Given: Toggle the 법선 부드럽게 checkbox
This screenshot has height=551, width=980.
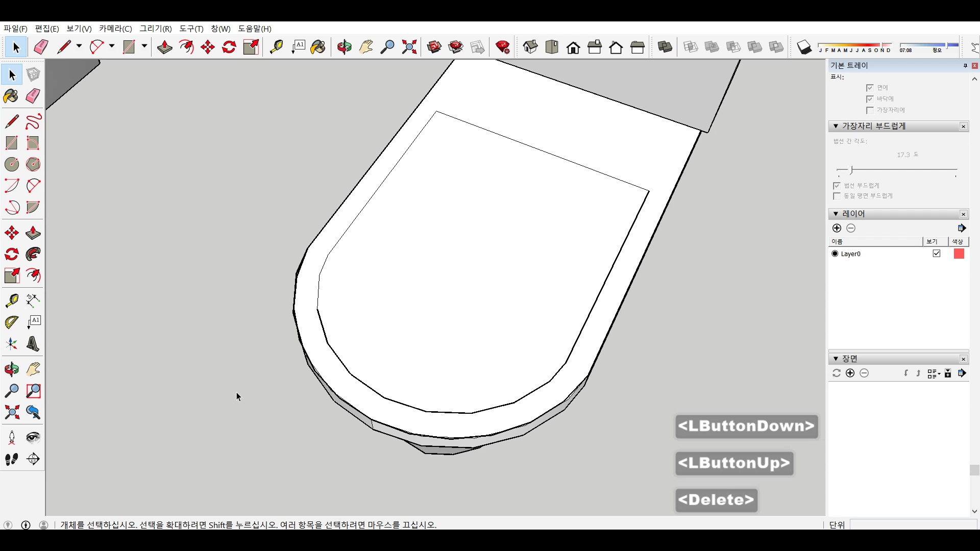Looking at the screenshot, I should (837, 186).
